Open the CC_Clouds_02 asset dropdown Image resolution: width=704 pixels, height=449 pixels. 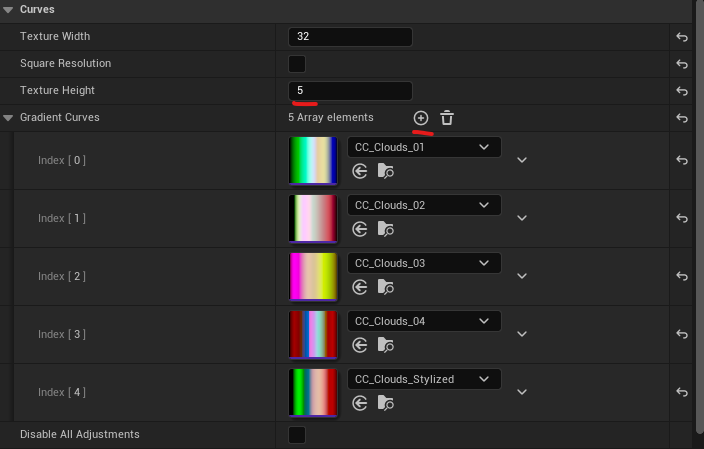[x=424, y=205]
